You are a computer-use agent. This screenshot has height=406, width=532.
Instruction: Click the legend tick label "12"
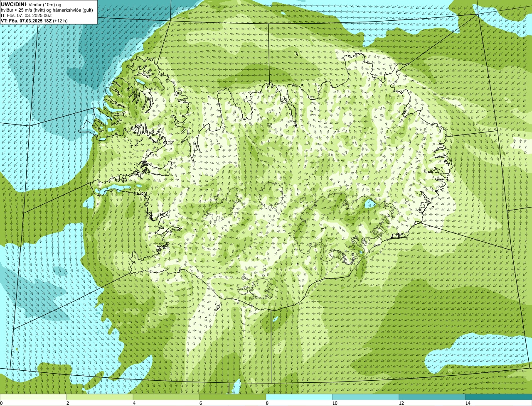[401, 403]
